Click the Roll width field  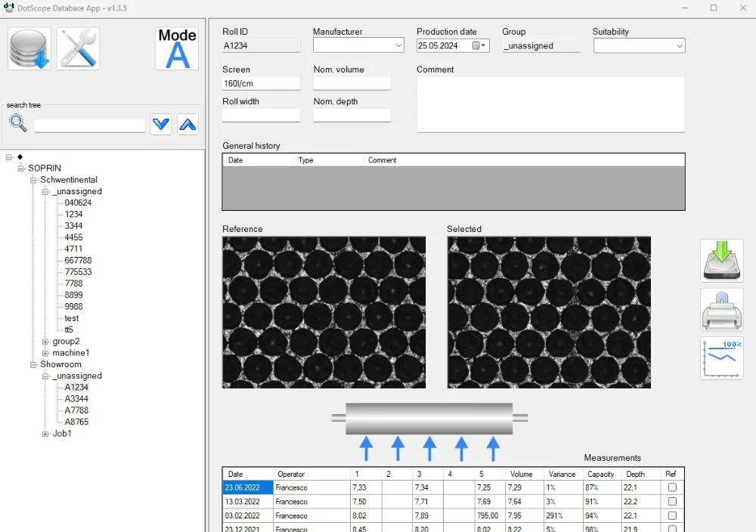click(261, 115)
